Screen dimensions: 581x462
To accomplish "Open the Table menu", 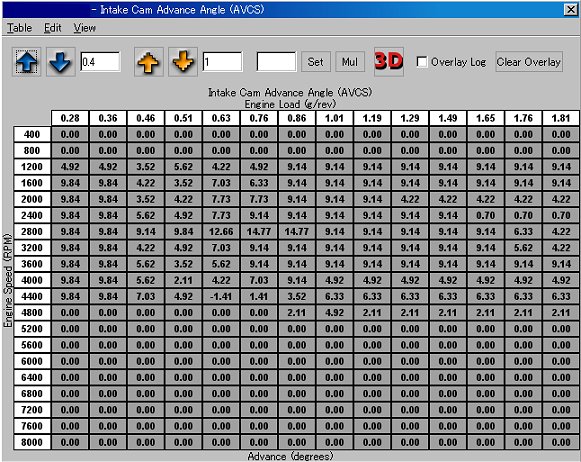I will tap(20, 28).
